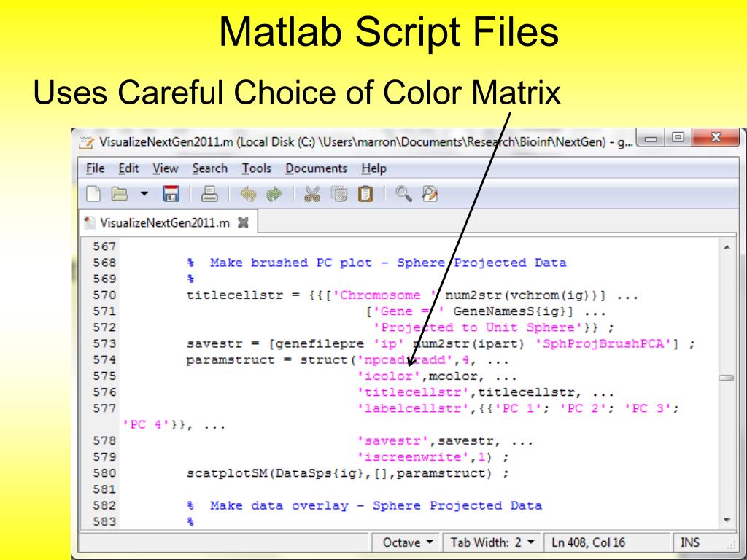
Task: Open the Help menu
Action: click(373, 168)
